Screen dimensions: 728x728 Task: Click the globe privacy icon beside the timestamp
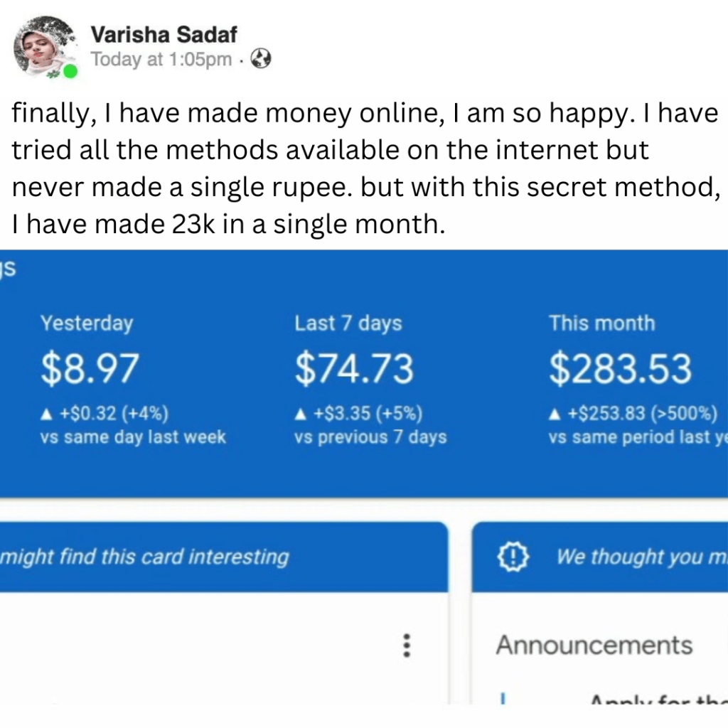(262, 60)
